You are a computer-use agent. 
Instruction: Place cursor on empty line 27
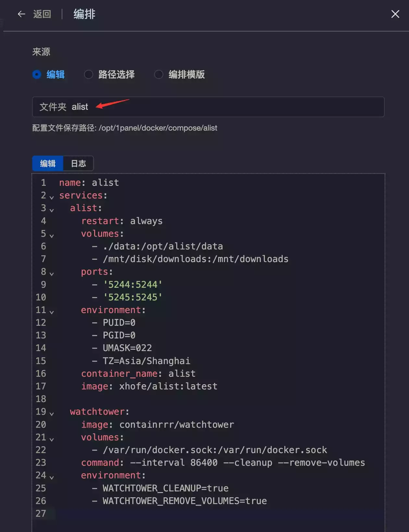click(195, 513)
